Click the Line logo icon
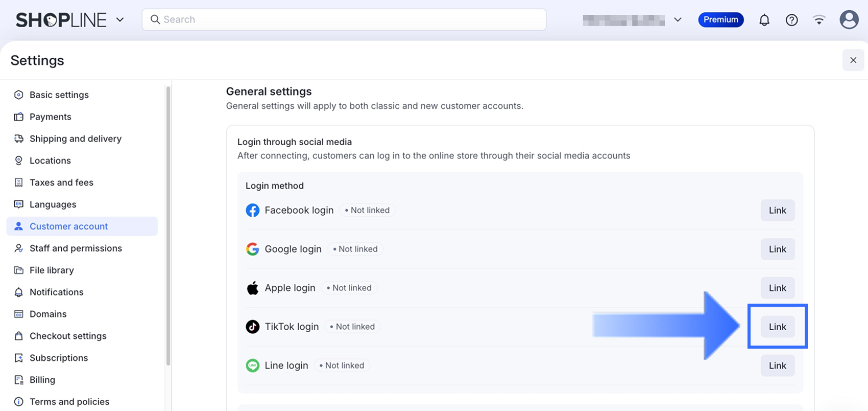Screen dimensions: 868x411 253,366
